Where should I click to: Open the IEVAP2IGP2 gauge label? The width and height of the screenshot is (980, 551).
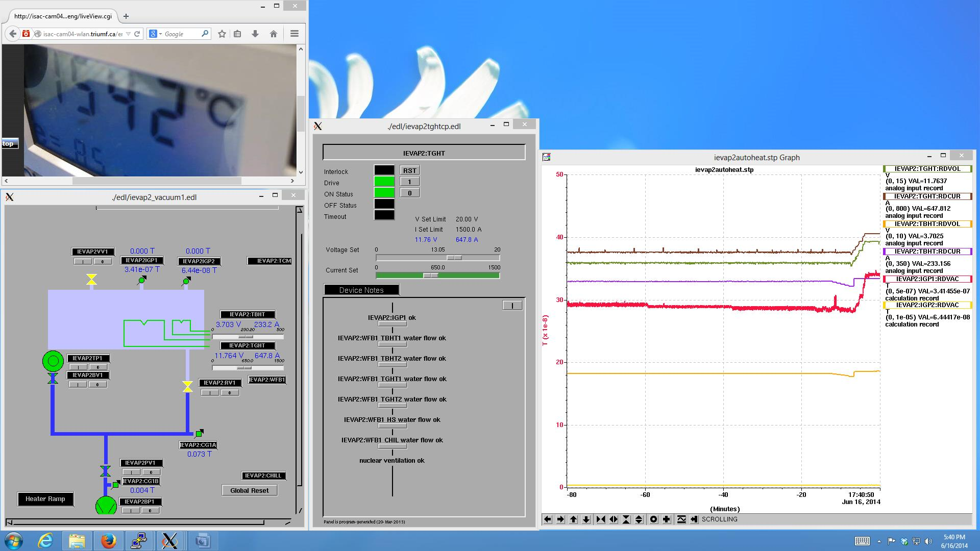click(199, 261)
